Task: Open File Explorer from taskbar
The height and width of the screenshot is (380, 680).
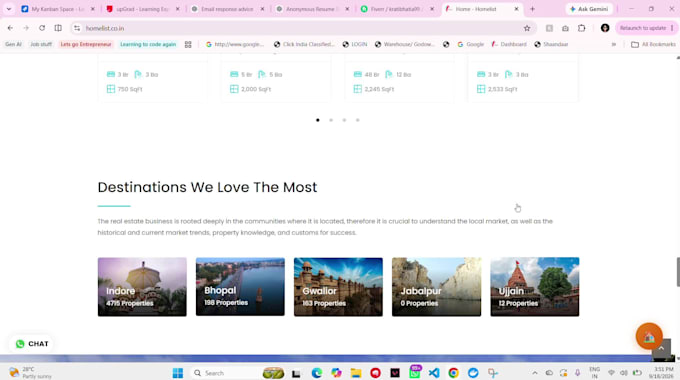Action: click(356, 373)
